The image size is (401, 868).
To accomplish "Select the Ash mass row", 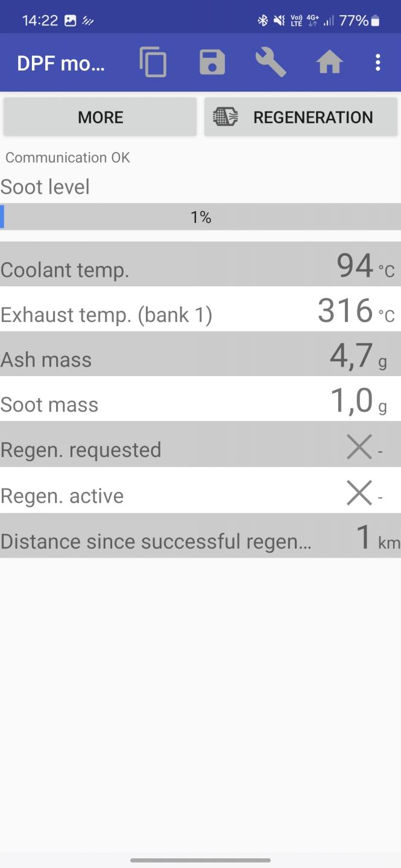I will click(200, 354).
